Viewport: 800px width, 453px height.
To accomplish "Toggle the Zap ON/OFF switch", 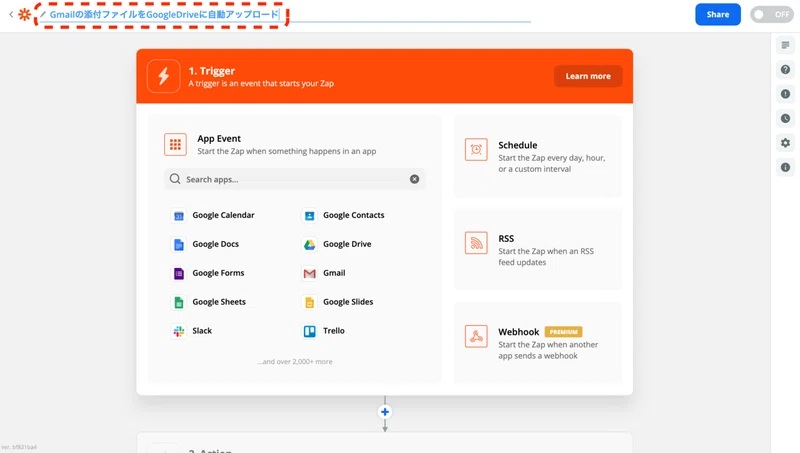I will (x=771, y=14).
